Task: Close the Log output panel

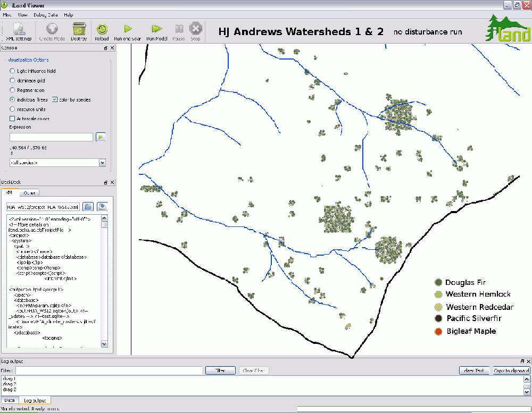Action: coord(529,361)
